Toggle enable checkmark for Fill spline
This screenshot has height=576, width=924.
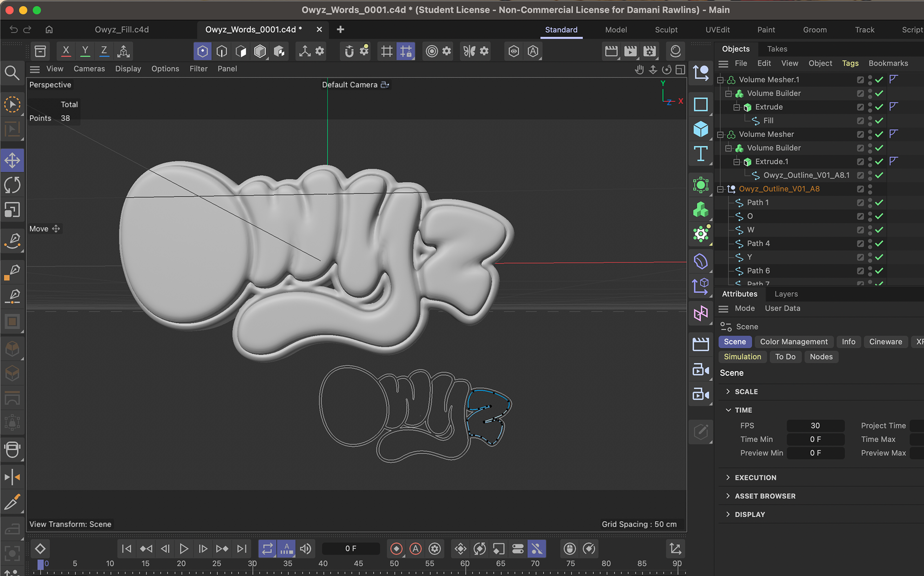(879, 121)
